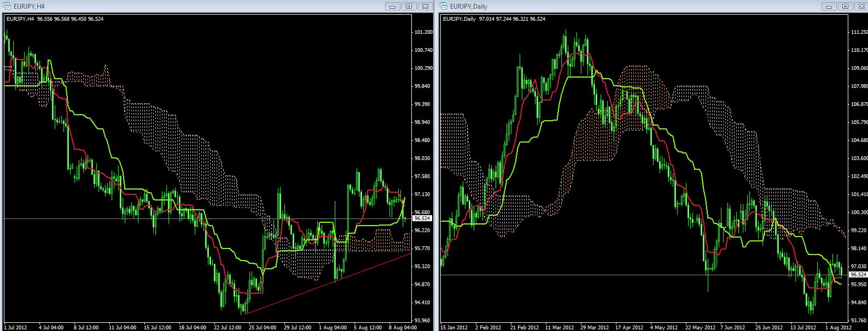
Task: Click the 101.200 price level on H4 axis
Action: coord(424,32)
